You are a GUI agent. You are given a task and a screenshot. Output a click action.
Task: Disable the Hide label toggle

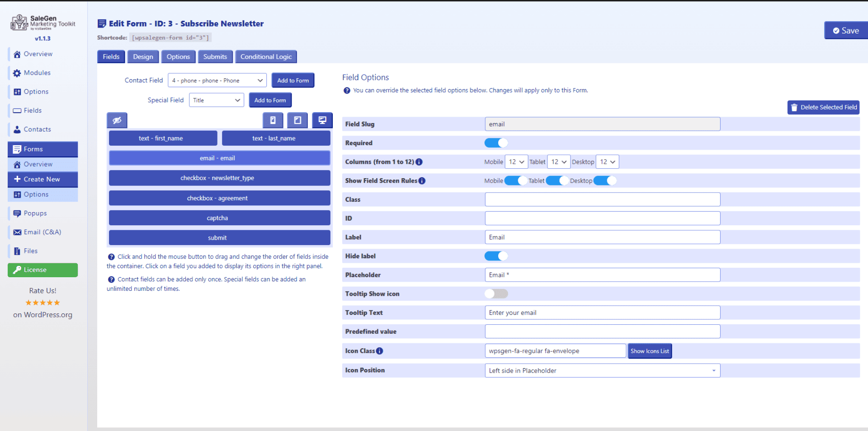tap(496, 256)
